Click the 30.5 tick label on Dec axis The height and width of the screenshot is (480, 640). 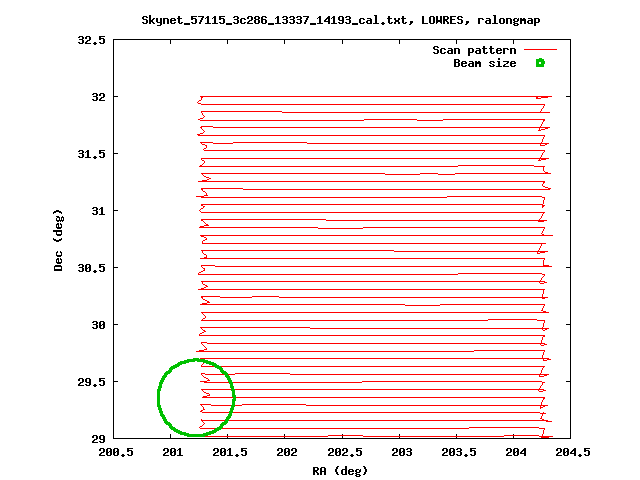click(x=91, y=268)
